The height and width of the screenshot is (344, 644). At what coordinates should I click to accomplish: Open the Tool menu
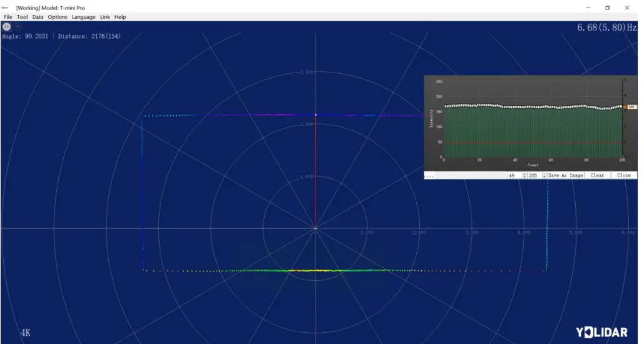22,17
